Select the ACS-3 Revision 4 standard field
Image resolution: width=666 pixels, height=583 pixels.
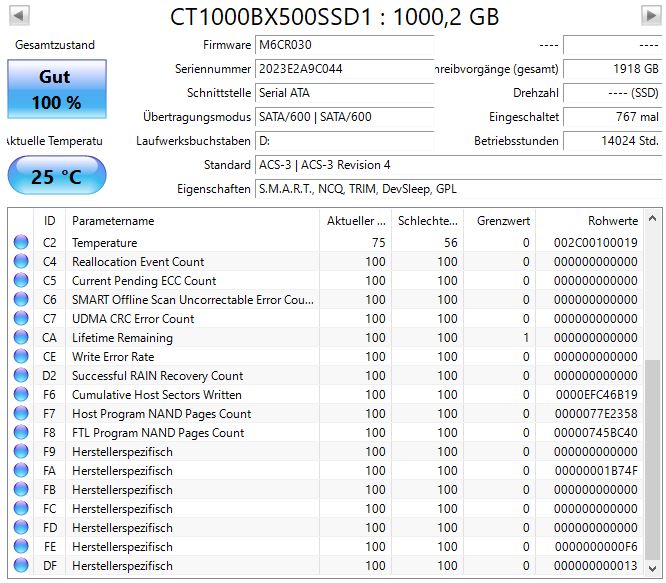pos(458,165)
